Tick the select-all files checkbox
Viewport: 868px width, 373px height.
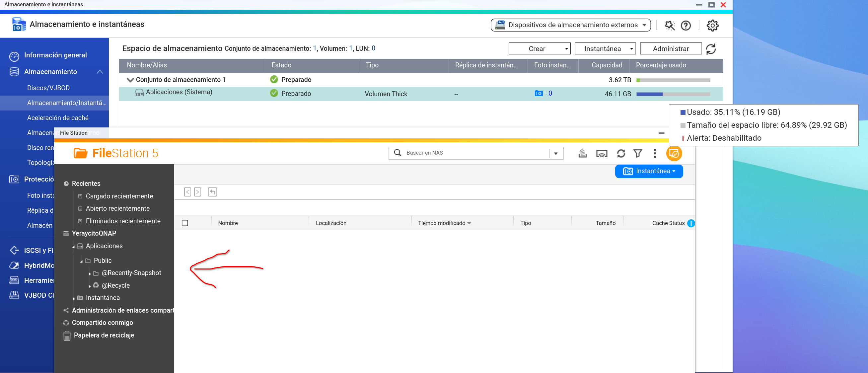185,223
